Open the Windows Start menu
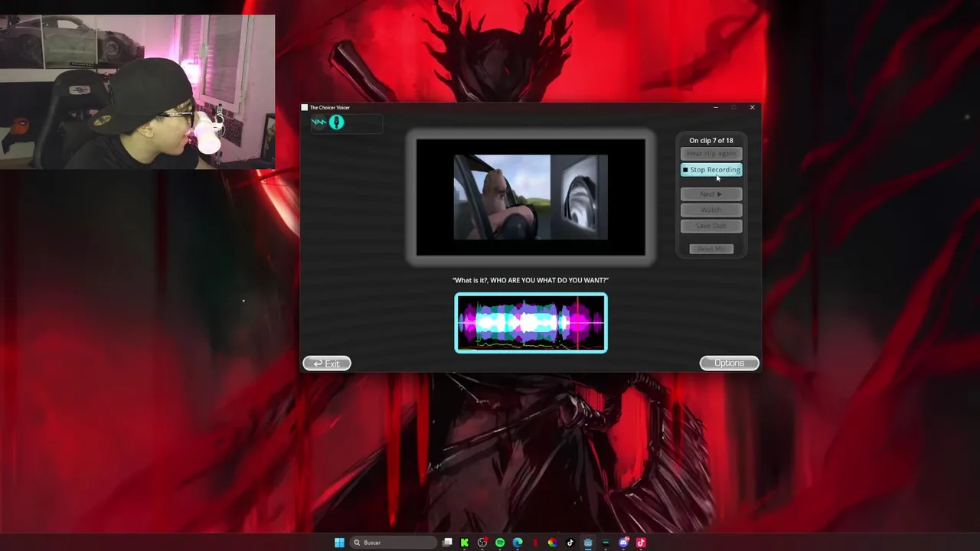Image resolution: width=980 pixels, height=551 pixels. [339, 543]
